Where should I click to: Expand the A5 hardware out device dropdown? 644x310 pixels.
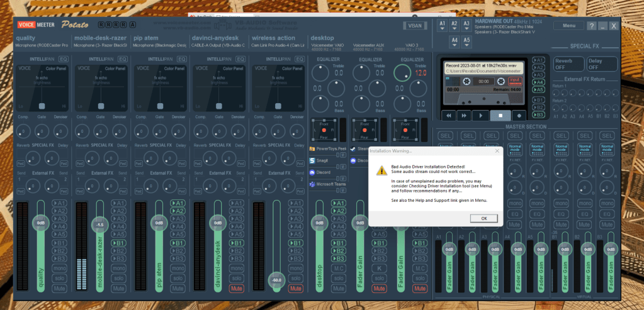coord(466,42)
